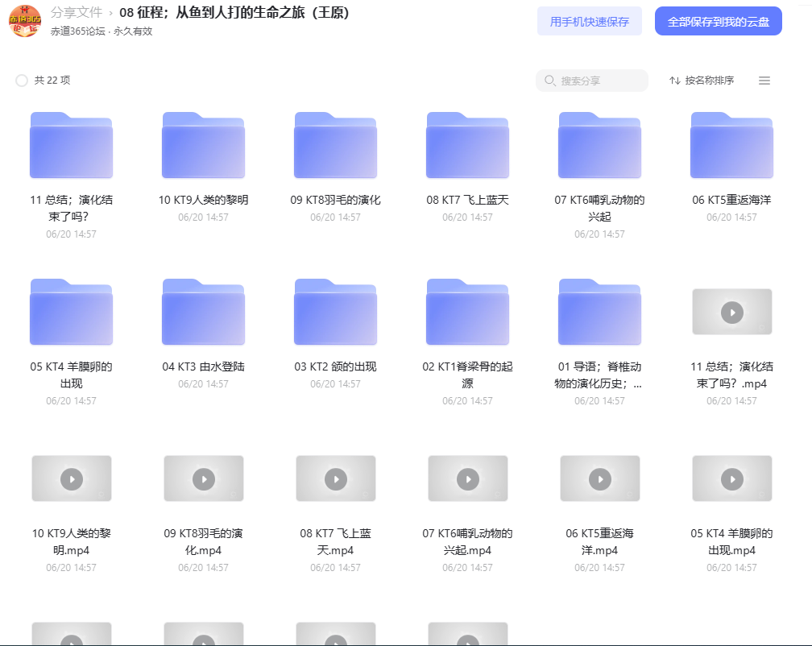This screenshot has width=812, height=646.
Task: Click 全部保存到我的云盘 button
Action: click(x=719, y=21)
